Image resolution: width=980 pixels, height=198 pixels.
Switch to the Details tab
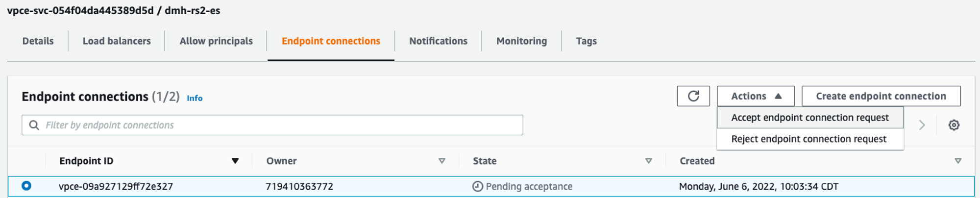pyautogui.click(x=38, y=41)
